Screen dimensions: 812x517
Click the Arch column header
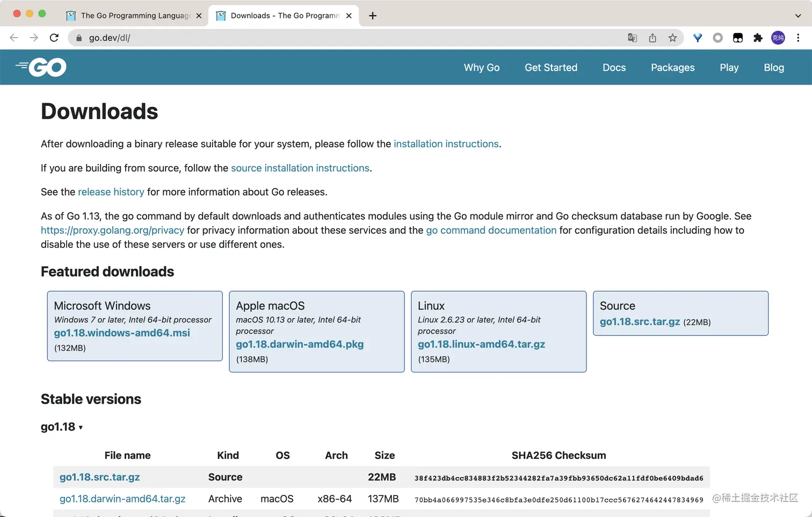[336, 455]
